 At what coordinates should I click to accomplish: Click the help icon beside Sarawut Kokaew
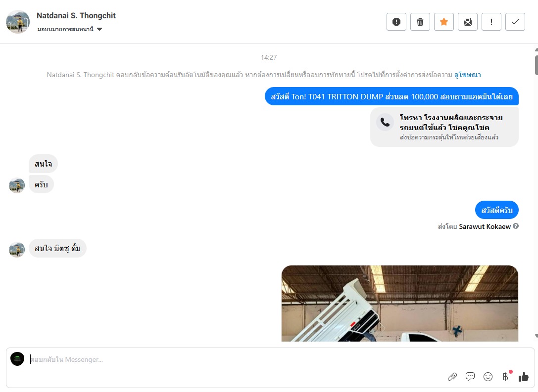point(516,226)
